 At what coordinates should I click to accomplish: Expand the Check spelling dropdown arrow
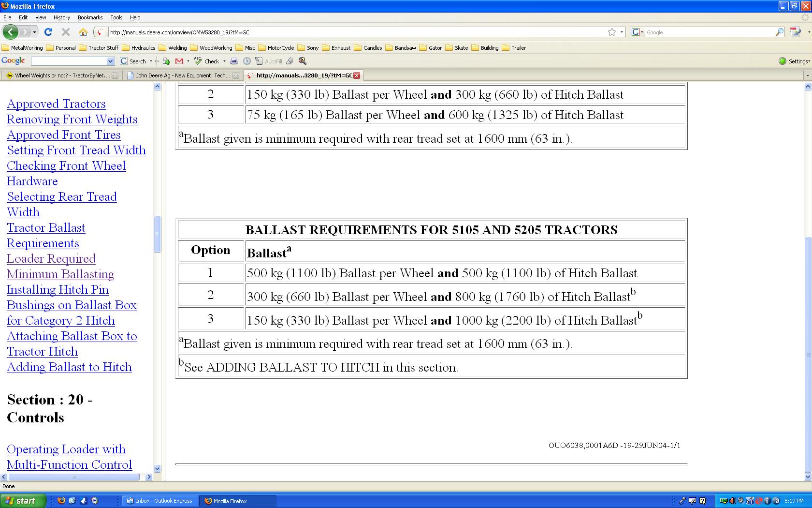click(224, 61)
